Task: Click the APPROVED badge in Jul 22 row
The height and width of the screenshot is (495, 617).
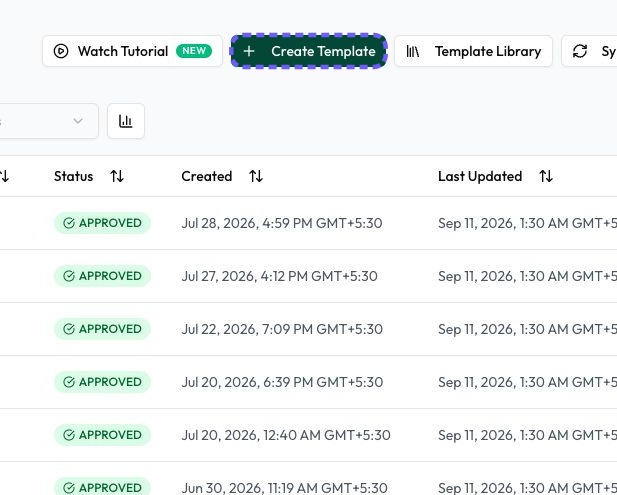Action: [x=102, y=329]
